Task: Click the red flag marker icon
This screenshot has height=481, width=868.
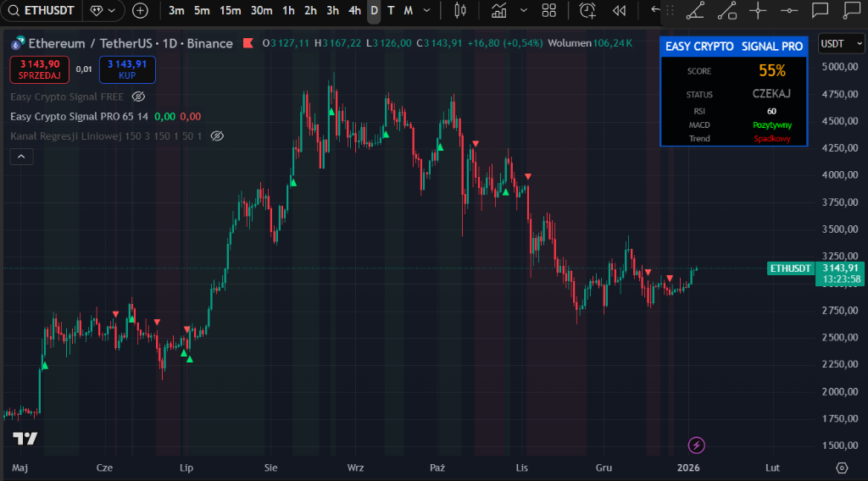Action: pos(248,43)
